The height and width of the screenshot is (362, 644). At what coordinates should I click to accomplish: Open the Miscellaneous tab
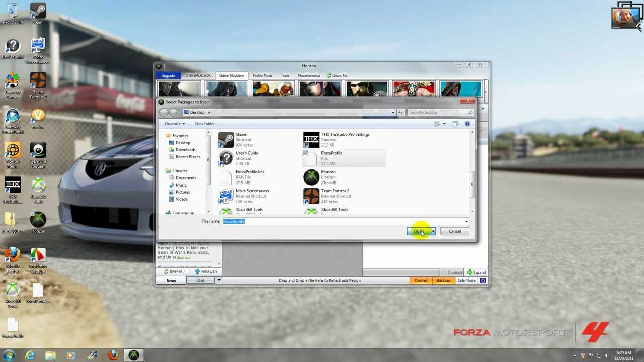point(309,75)
